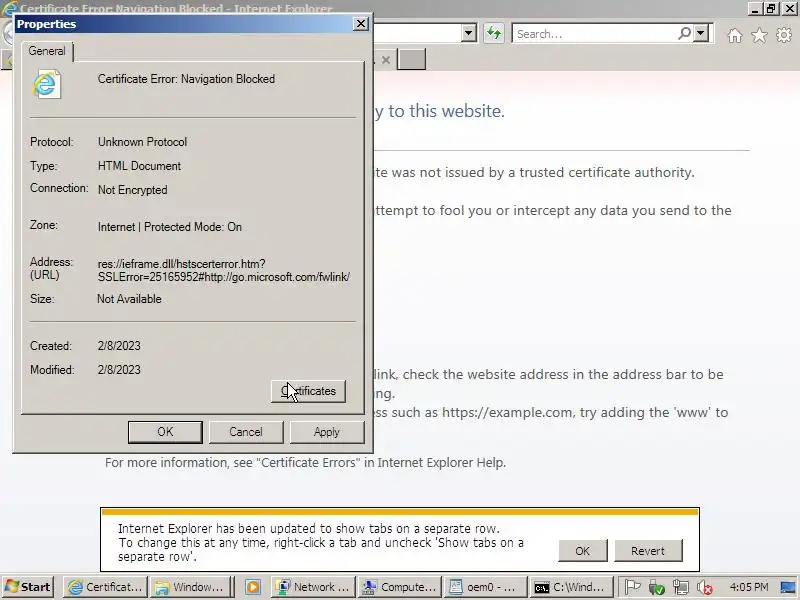Close the Properties dialog with X
The height and width of the screenshot is (600, 800).
pos(361,24)
